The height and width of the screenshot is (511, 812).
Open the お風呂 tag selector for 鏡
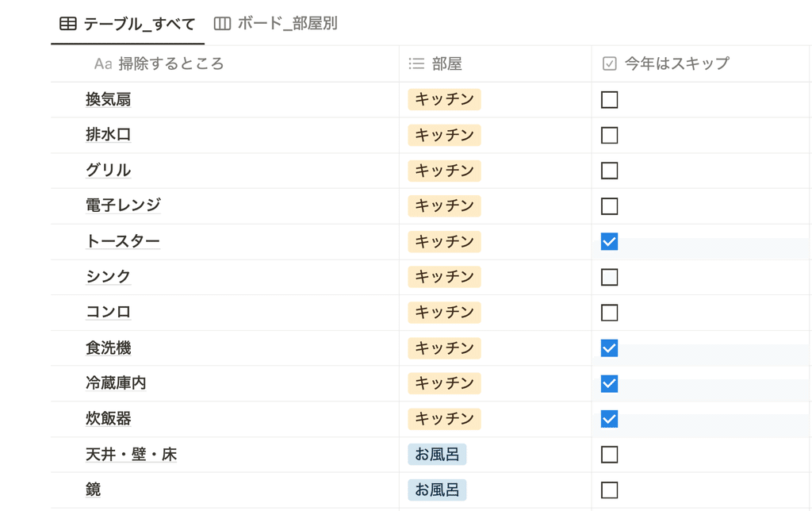coord(437,490)
